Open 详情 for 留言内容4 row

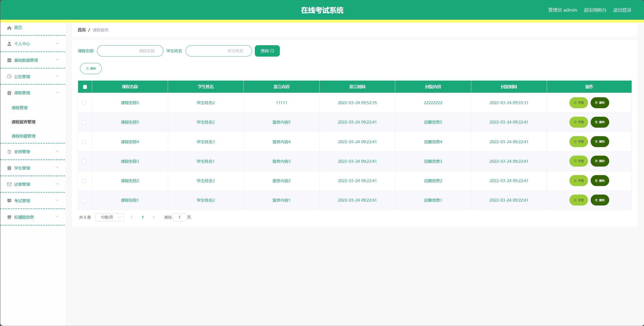[x=579, y=142]
